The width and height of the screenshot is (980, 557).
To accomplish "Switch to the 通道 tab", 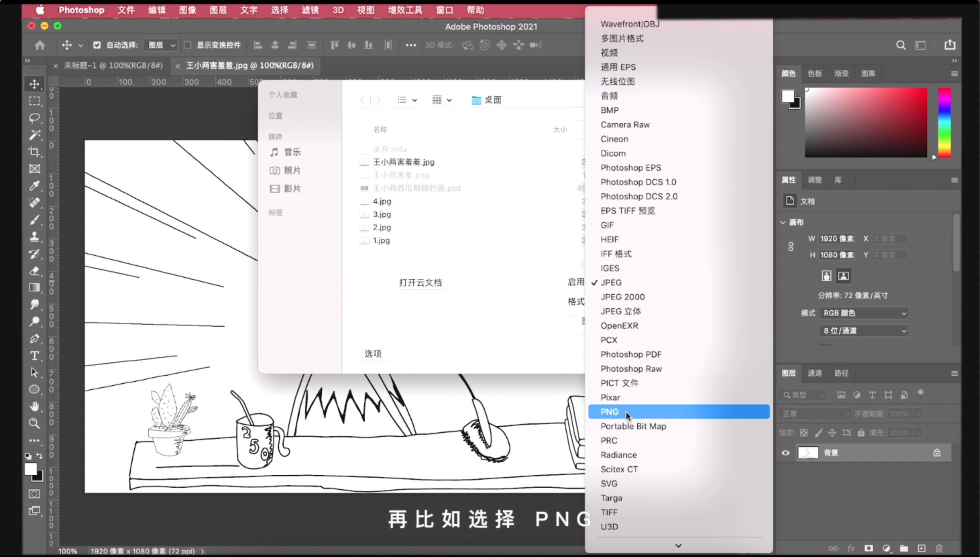I will coord(815,373).
